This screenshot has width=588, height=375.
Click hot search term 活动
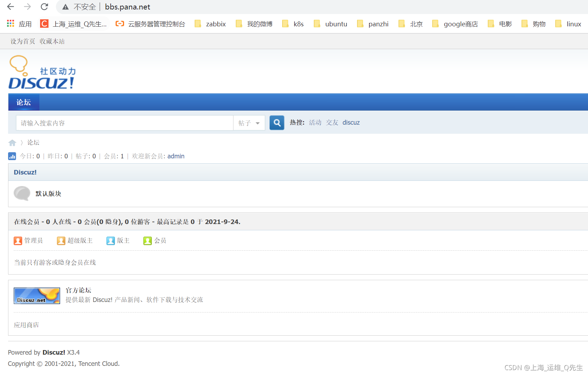pyautogui.click(x=315, y=123)
